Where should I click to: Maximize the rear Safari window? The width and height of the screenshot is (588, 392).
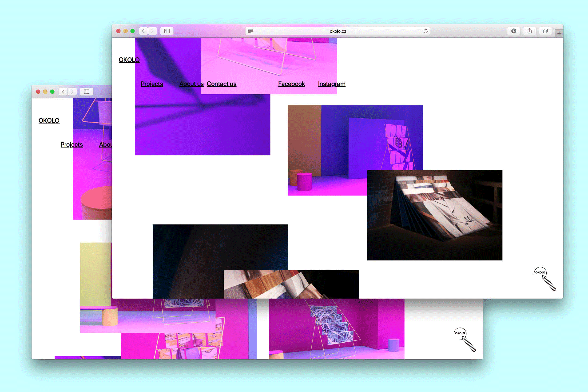52,92
